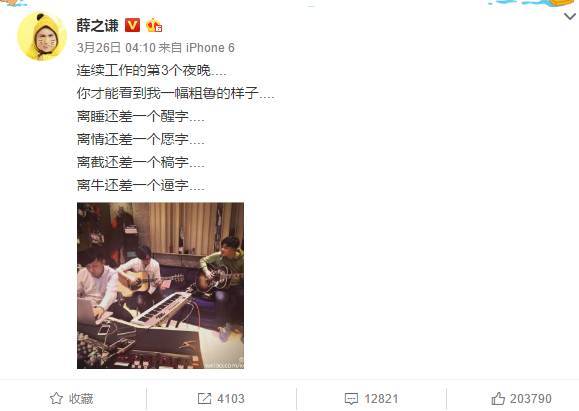The height and width of the screenshot is (411, 579).
Task: Expand the post options chevron menu
Action: tap(570, 16)
